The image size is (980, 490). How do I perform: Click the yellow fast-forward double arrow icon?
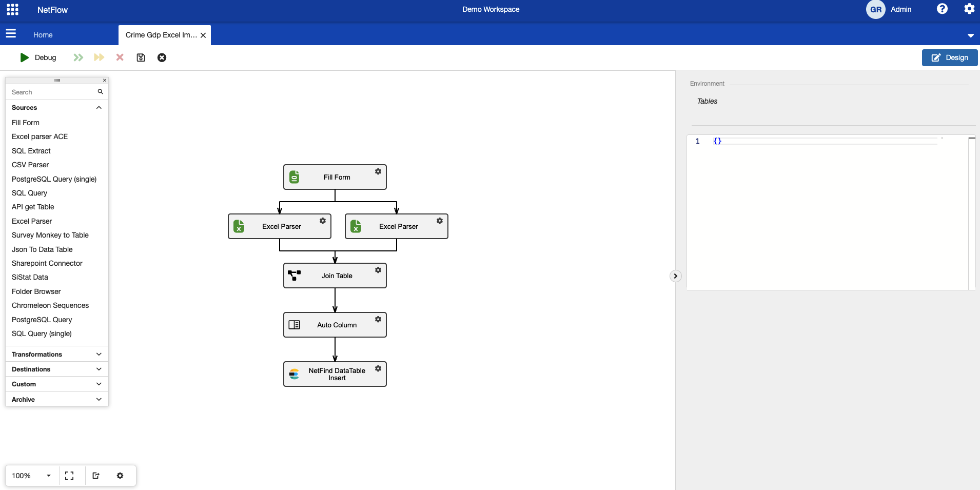(x=99, y=57)
